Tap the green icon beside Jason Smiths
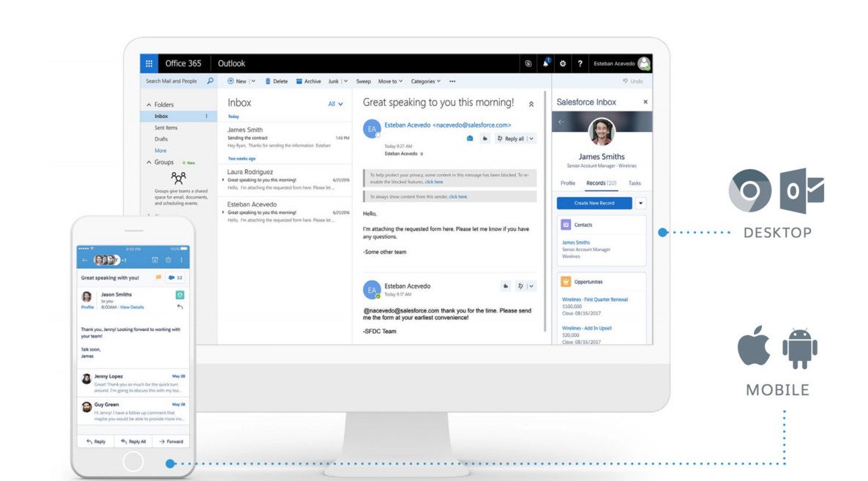This screenshot has width=868, height=481. coord(180,295)
